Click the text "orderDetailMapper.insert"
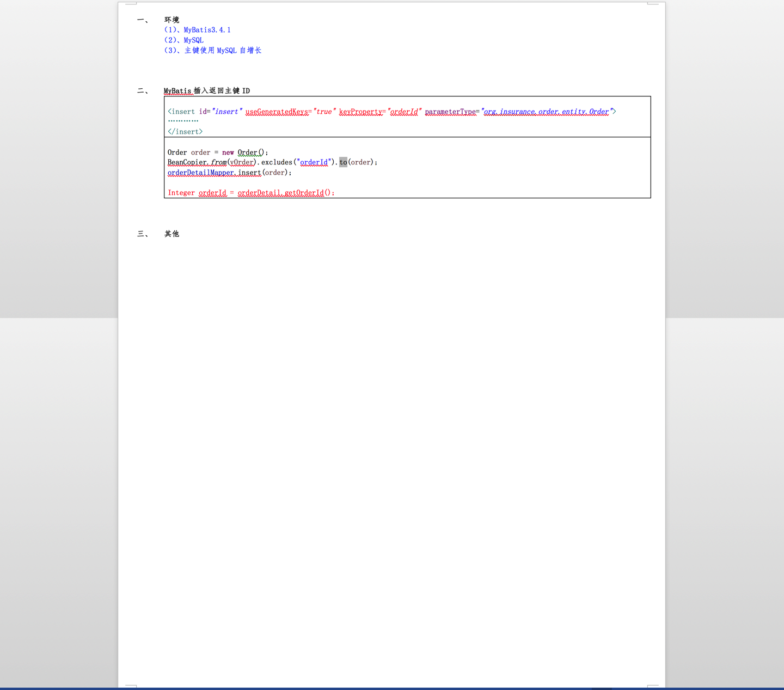Viewport: 784px width, 690px height. [x=214, y=173]
